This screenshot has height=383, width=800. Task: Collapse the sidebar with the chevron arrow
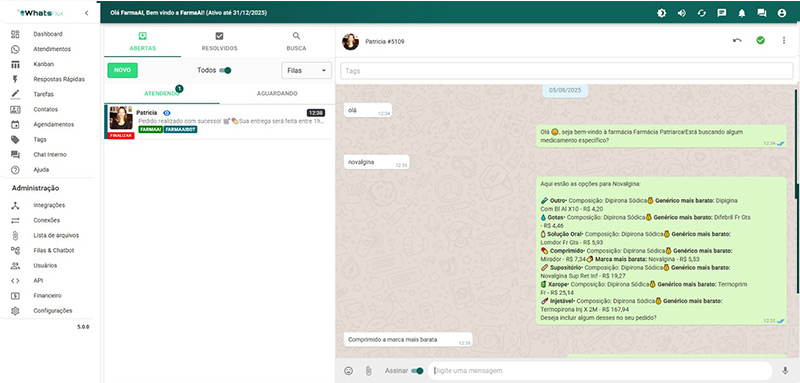[86, 12]
